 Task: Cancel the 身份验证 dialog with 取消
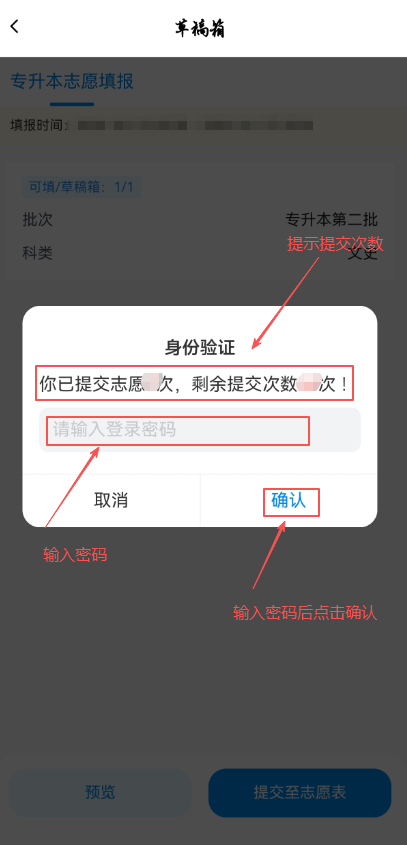coord(111,500)
